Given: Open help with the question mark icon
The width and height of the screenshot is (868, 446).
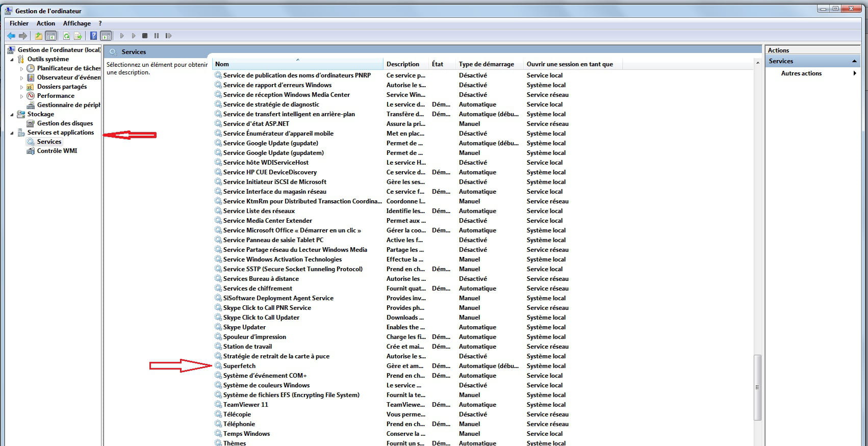Looking at the screenshot, I should point(94,36).
